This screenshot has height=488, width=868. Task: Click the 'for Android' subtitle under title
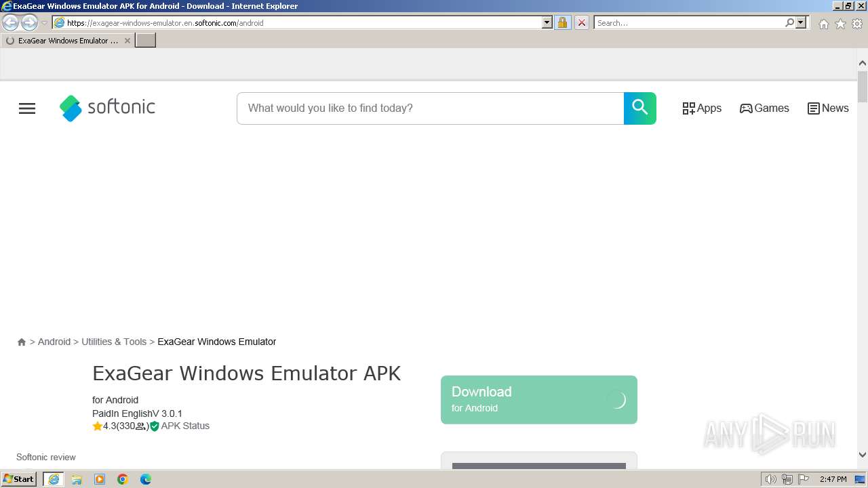[115, 400]
